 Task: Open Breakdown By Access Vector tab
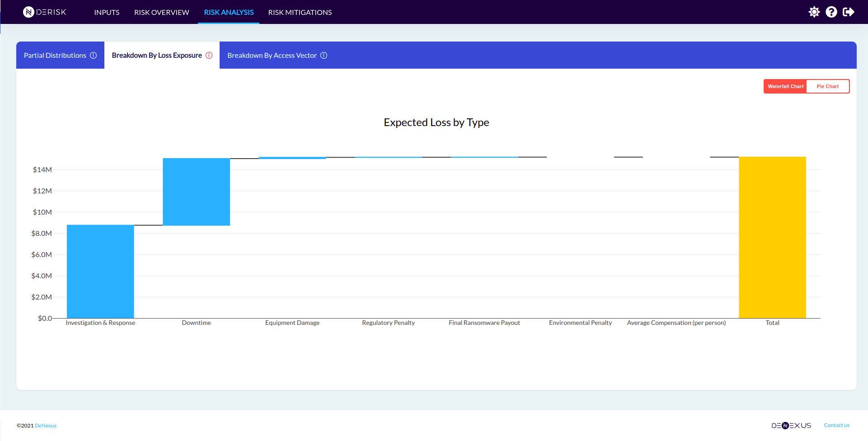coord(272,56)
